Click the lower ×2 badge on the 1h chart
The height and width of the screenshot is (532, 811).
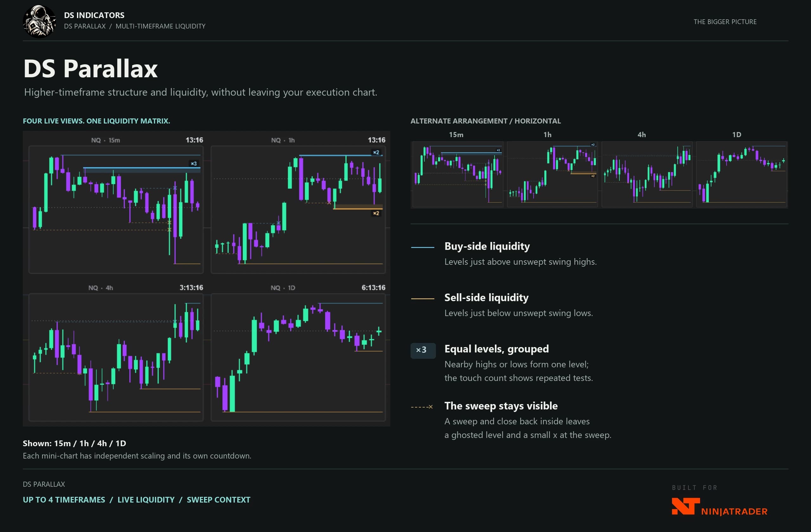376,213
